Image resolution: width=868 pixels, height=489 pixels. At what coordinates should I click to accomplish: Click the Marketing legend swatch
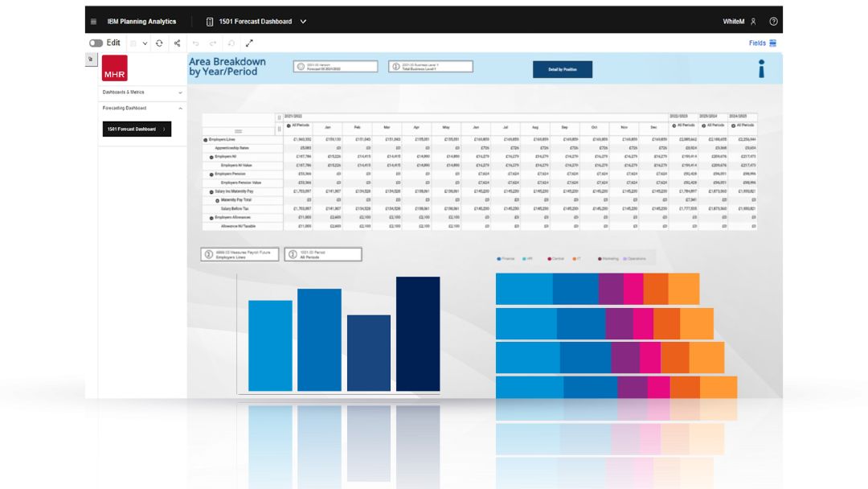(x=600, y=259)
